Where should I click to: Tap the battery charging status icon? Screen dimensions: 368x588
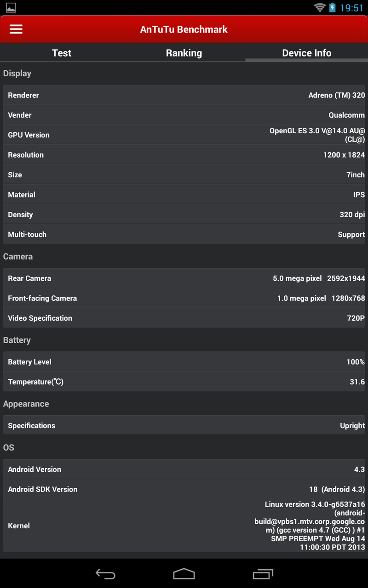332,7
